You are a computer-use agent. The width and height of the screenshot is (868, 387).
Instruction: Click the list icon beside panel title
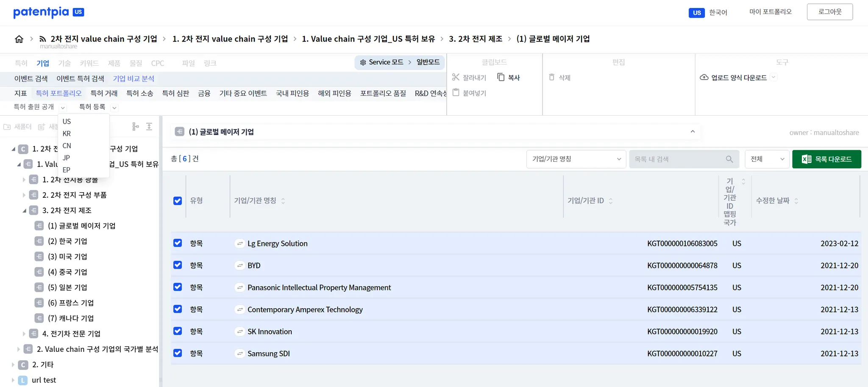[x=180, y=132]
